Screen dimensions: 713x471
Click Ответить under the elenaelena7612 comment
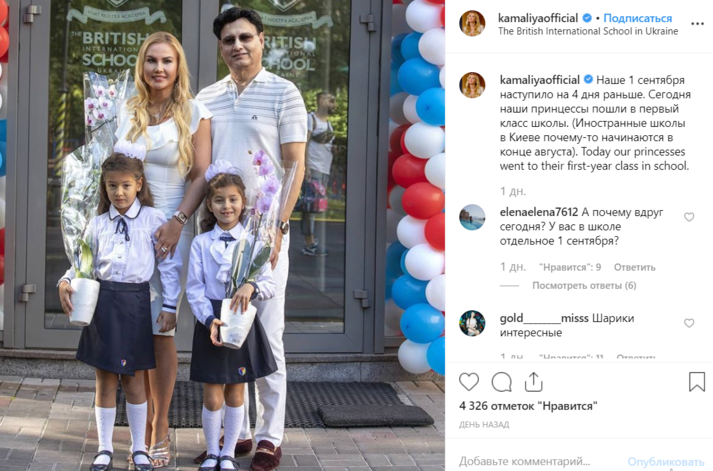[634, 267]
